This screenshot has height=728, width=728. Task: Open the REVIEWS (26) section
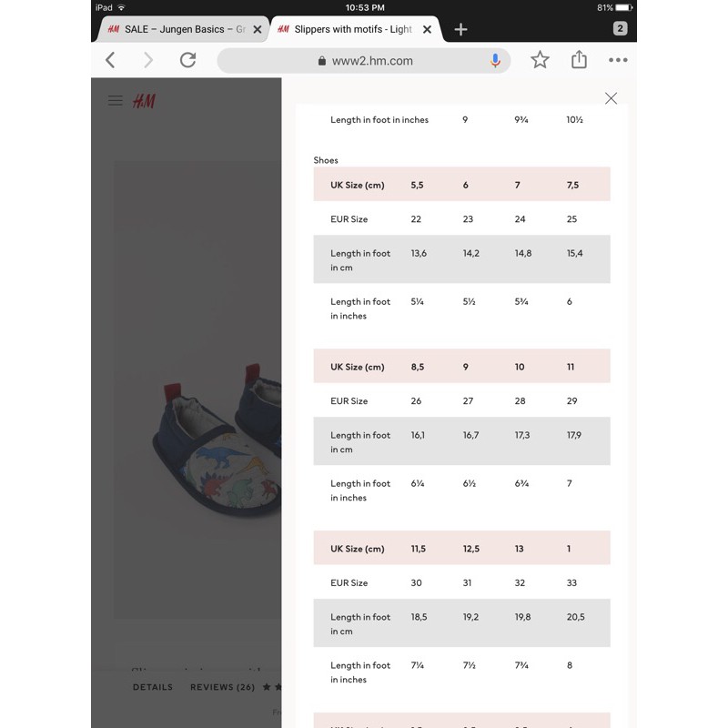222,687
